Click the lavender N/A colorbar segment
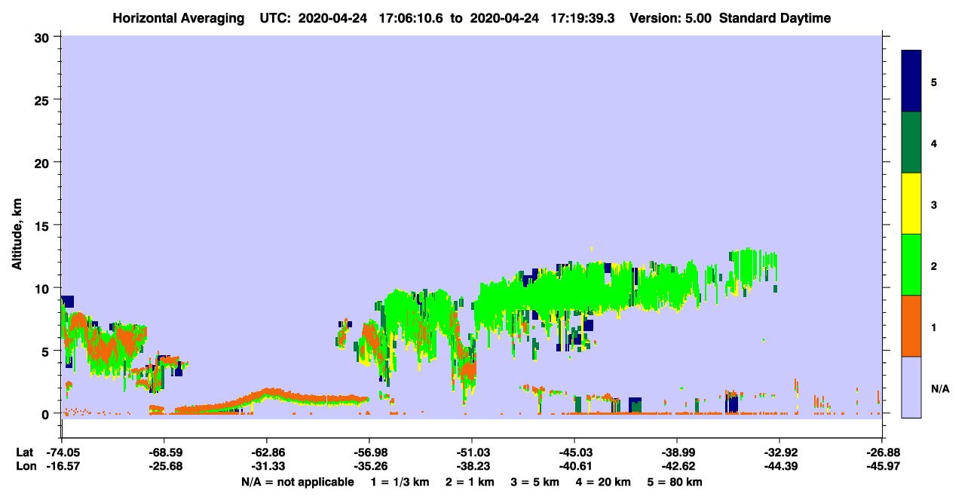This screenshot has height=503, width=980. click(x=911, y=387)
